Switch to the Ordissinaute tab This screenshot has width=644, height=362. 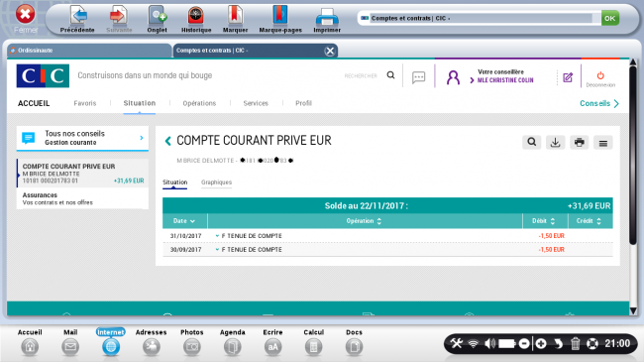click(x=89, y=51)
